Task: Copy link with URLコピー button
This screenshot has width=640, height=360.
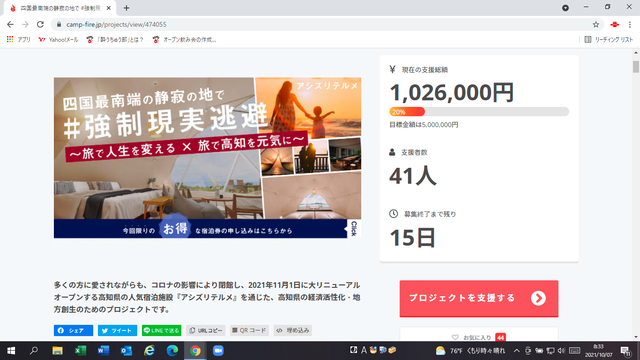Action: point(206,330)
